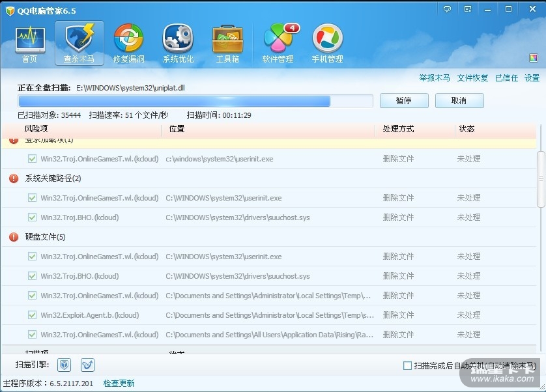Enable 扫描完成后自动关机 checkbox
Image resolution: width=546 pixels, height=392 pixels.
coord(407,365)
